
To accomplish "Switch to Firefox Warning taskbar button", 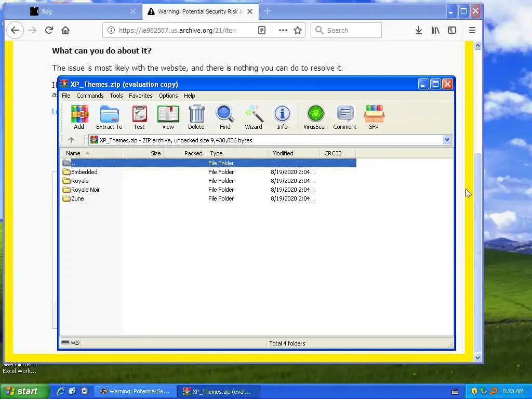I will click(135, 392).
